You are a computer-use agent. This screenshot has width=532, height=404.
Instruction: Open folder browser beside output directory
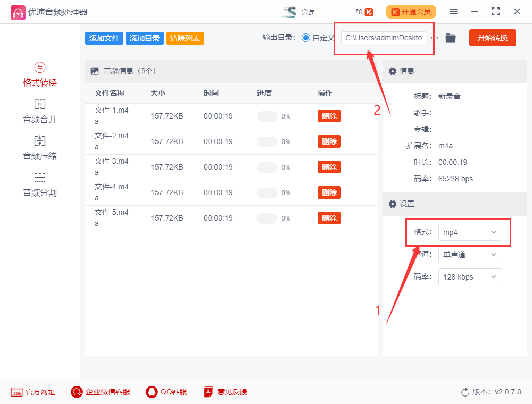tap(450, 38)
